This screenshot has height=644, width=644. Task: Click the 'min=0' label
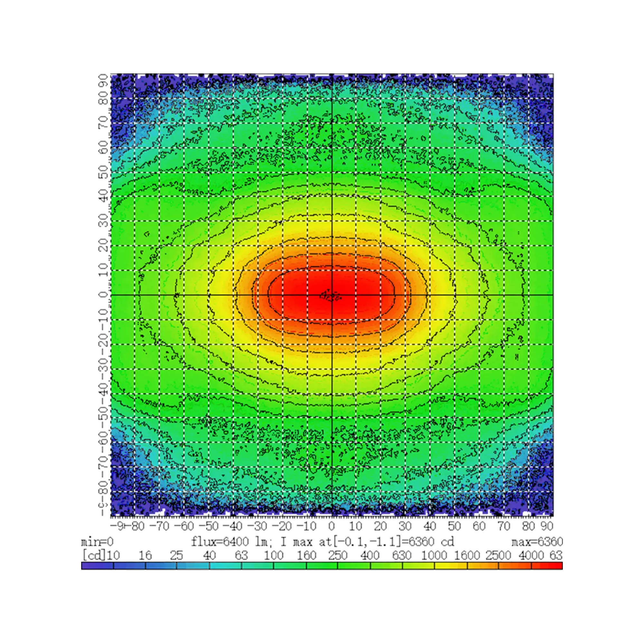(96, 542)
